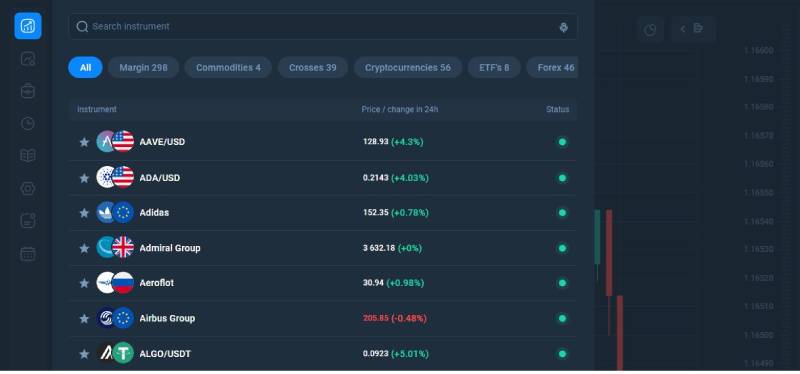This screenshot has height=374, width=800.
Task: Favorite Admiral Group with its star
Action: tap(84, 248)
